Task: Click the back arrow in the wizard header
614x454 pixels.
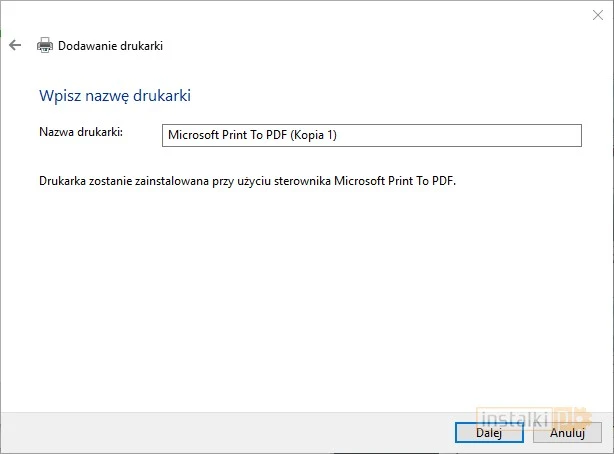Action: (15, 46)
